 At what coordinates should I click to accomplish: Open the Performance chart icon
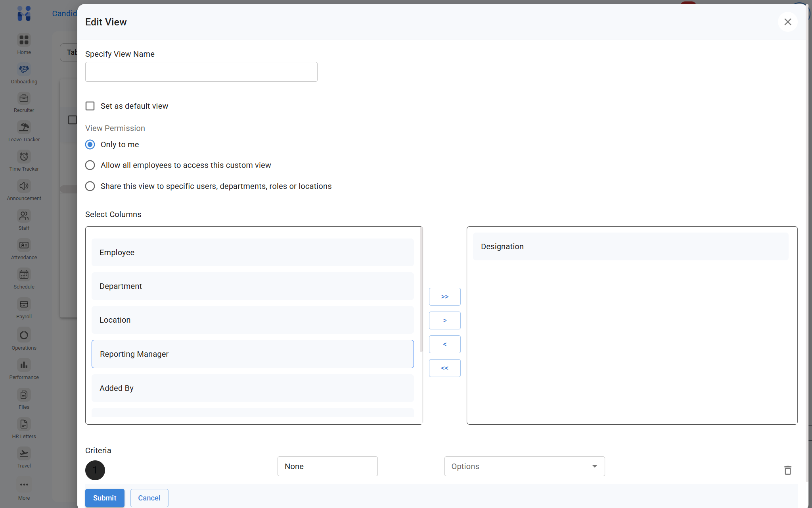coord(24,365)
